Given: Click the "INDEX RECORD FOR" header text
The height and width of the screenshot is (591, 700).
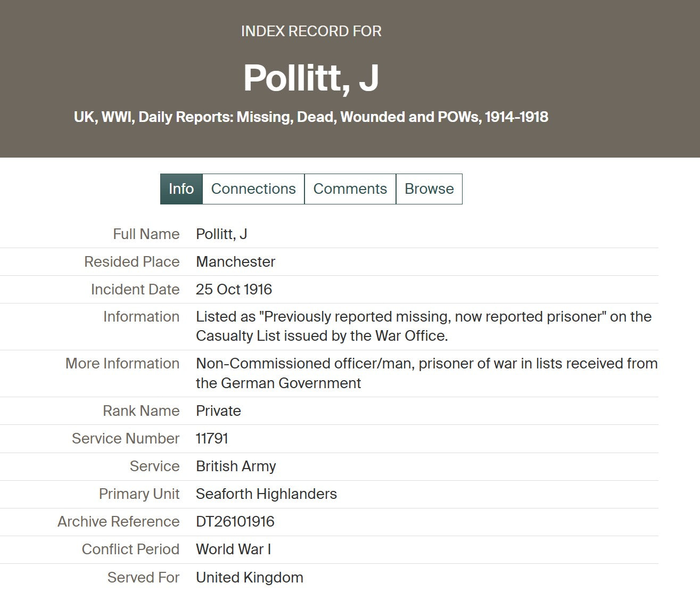Looking at the screenshot, I should [311, 31].
